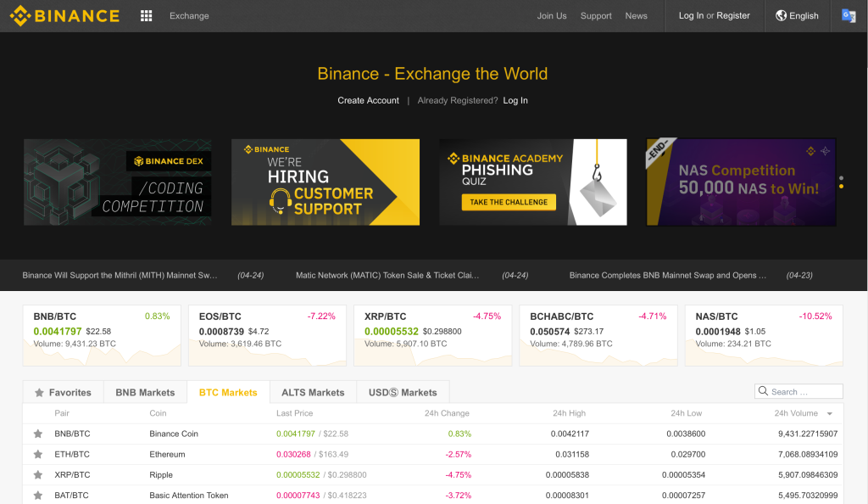Sort by 24h High column header

coord(569,413)
